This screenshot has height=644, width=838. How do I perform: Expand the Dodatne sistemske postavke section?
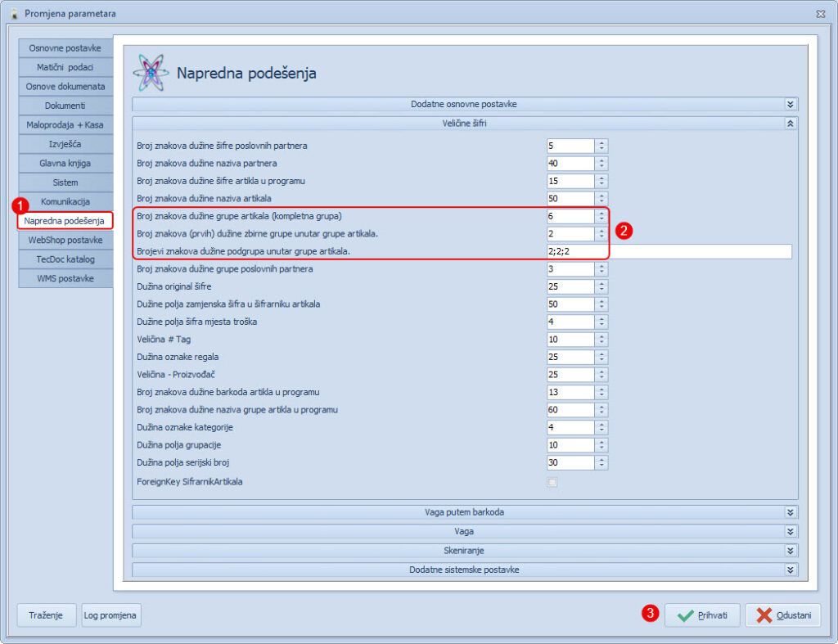coord(790,570)
